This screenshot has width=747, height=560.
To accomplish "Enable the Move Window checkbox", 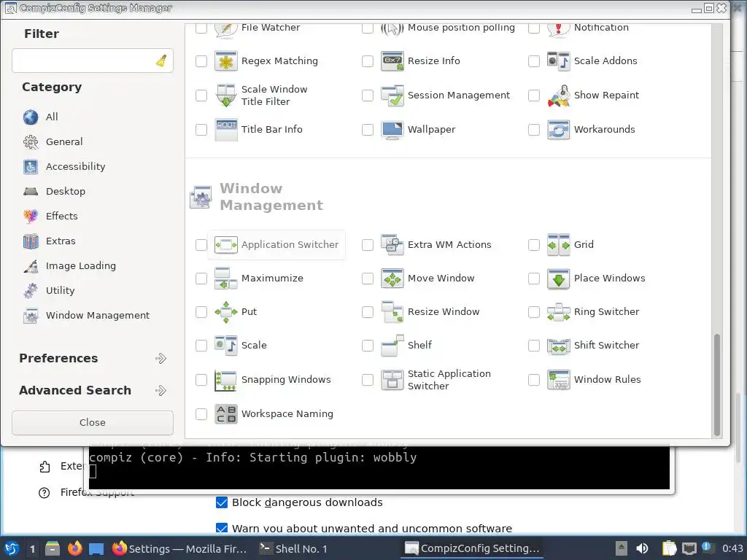I will tap(368, 279).
